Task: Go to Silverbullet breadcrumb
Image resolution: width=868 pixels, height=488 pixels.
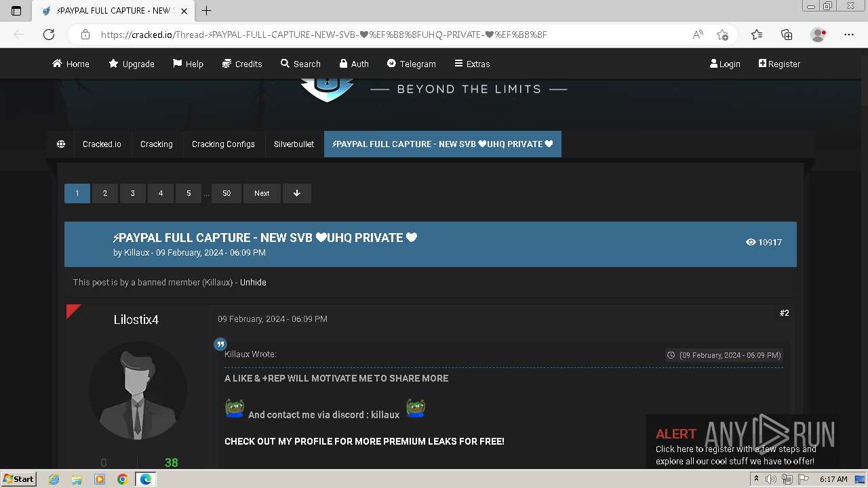Action: point(294,144)
